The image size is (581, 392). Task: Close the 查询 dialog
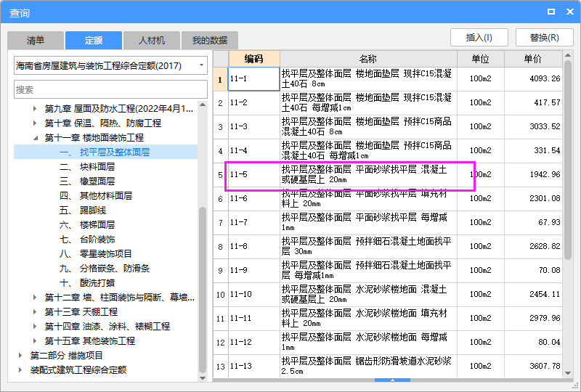[569, 12]
